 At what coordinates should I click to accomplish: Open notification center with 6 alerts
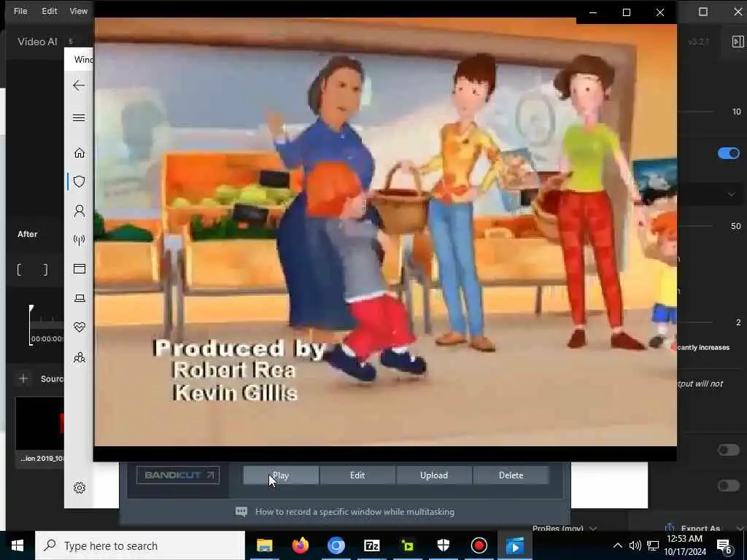click(x=724, y=545)
